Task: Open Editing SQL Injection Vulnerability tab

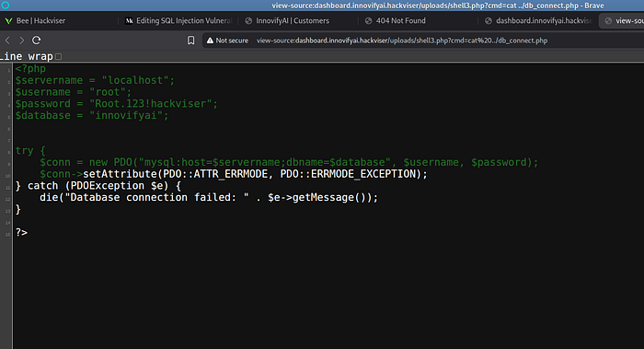Action: click(178, 20)
